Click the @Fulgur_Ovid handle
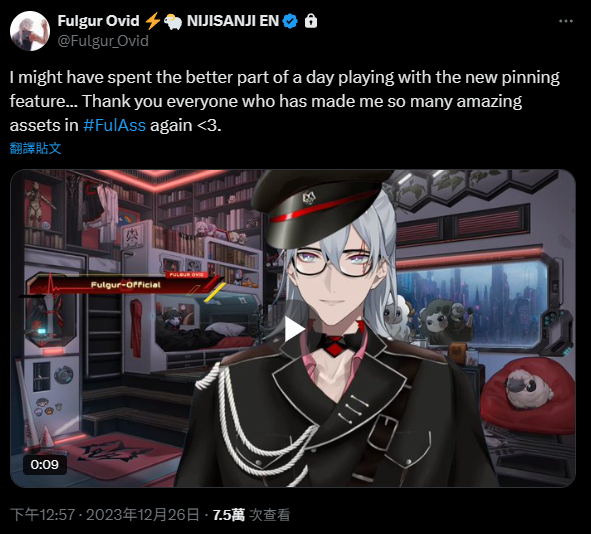The height and width of the screenshot is (534, 591). (103, 41)
